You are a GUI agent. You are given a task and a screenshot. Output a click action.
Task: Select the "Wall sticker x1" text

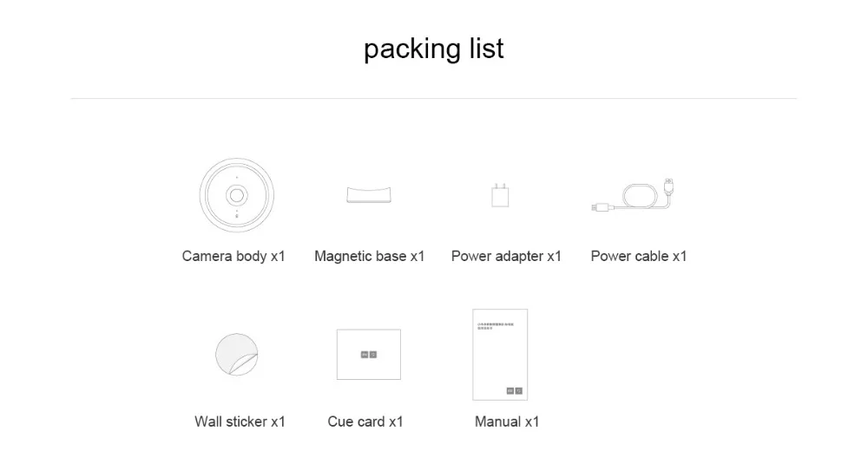pyautogui.click(x=240, y=422)
